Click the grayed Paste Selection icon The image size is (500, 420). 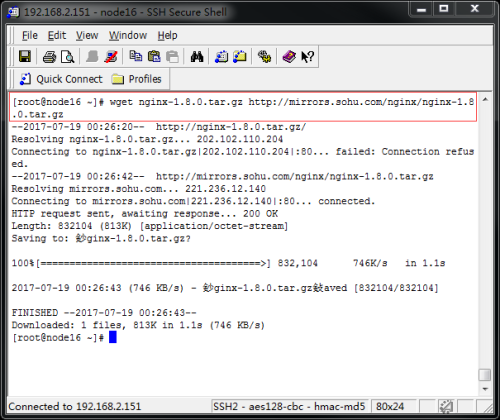tap(172, 56)
